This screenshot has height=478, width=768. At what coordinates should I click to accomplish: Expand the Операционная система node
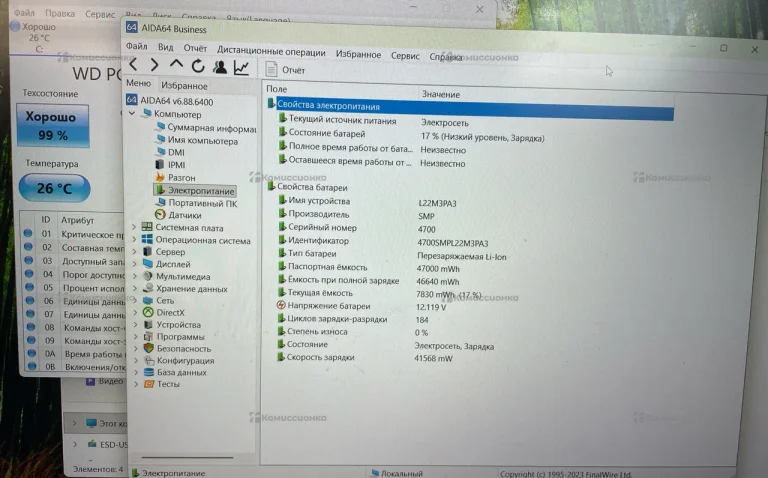pos(134,239)
